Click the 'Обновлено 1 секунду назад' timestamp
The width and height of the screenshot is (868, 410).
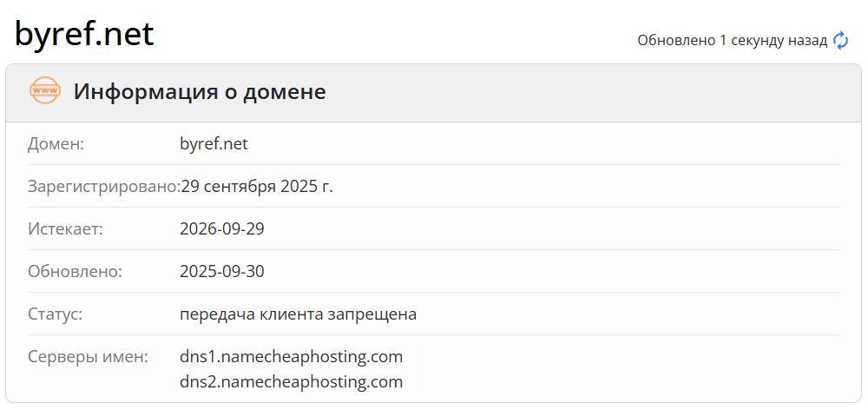point(732,40)
